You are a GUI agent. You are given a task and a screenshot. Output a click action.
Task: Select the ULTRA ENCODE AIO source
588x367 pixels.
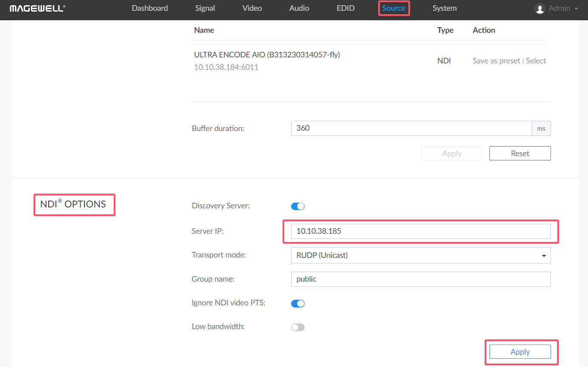pyautogui.click(x=536, y=61)
